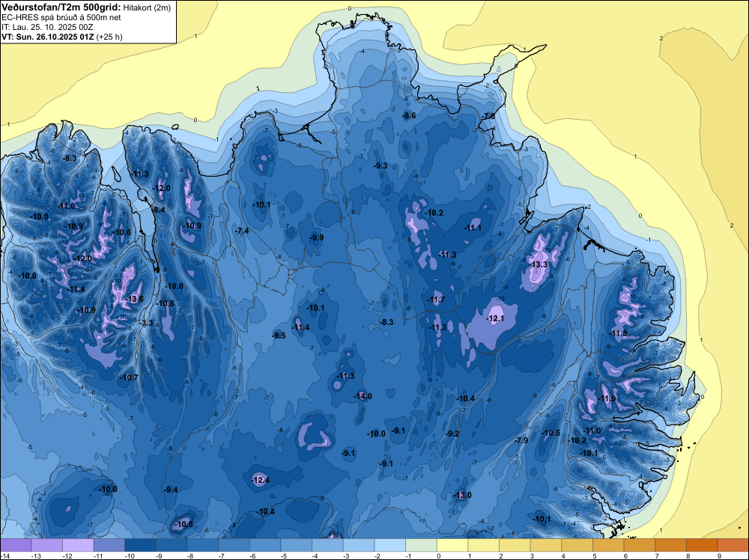Select the color scale swatch between -4 and -3
The width and height of the screenshot is (749, 560).
click(x=328, y=545)
